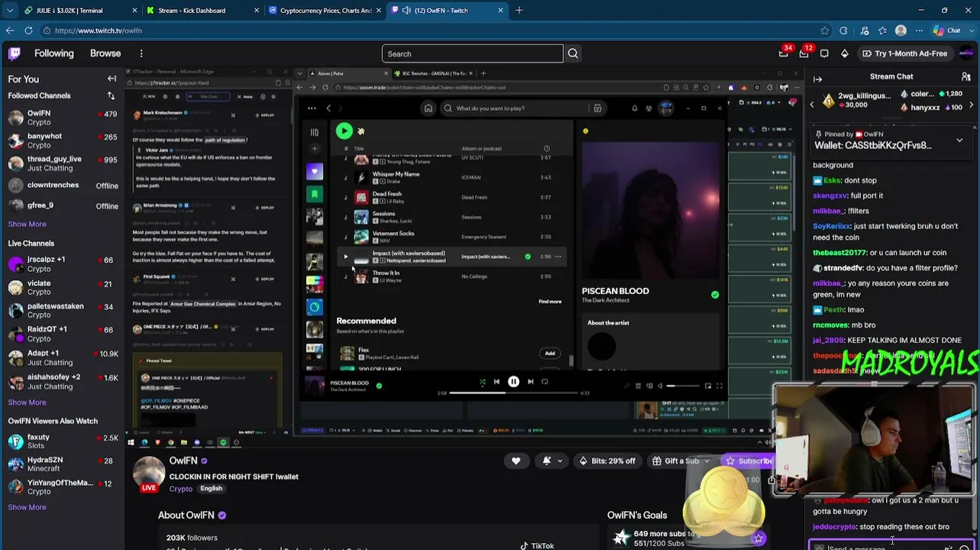980x550 pixels.
Task: Collapse the For You sidebar
Action: tap(112, 79)
